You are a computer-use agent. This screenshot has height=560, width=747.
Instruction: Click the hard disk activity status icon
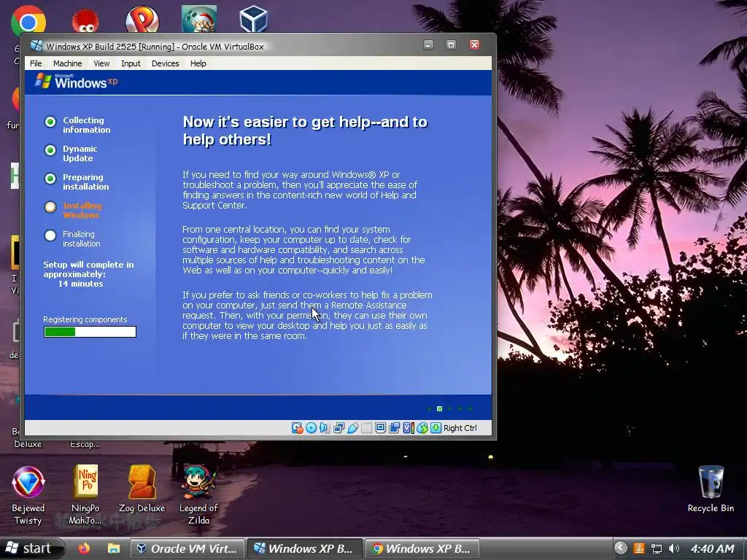pos(298,427)
